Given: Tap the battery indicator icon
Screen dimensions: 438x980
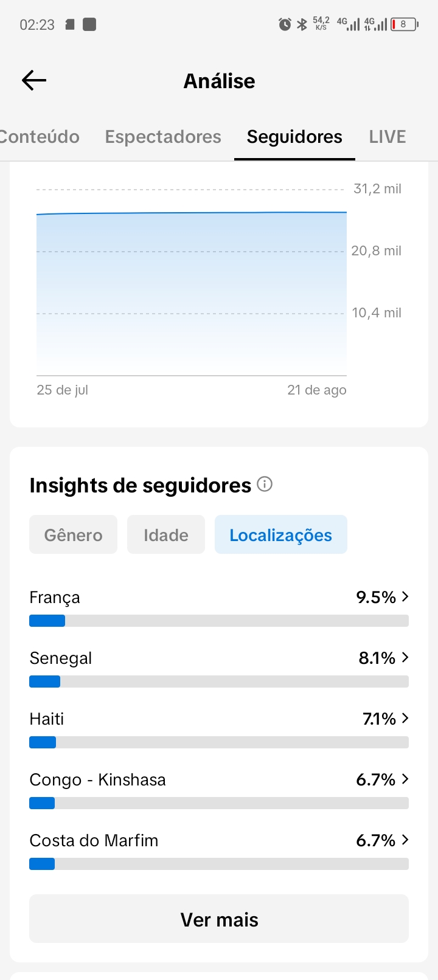Looking at the screenshot, I should point(405,24).
